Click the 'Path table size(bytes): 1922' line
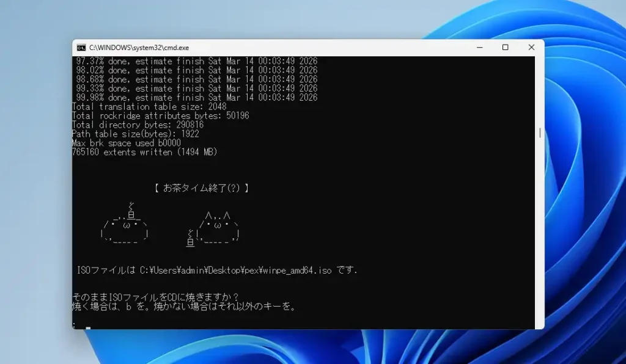The height and width of the screenshot is (364, 626). tap(135, 134)
